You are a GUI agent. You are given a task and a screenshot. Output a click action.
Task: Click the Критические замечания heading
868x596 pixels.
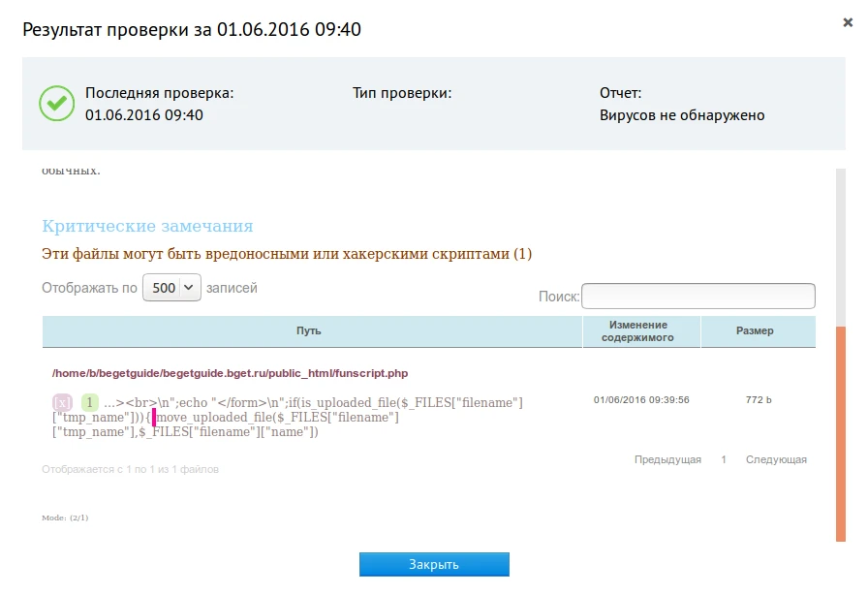coord(147,226)
